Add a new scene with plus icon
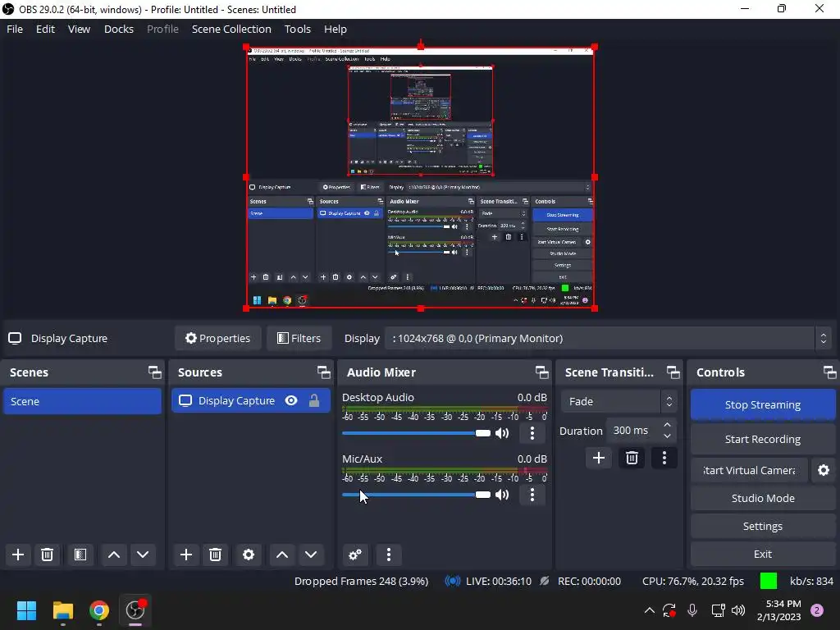This screenshot has height=630, width=840. click(18, 555)
